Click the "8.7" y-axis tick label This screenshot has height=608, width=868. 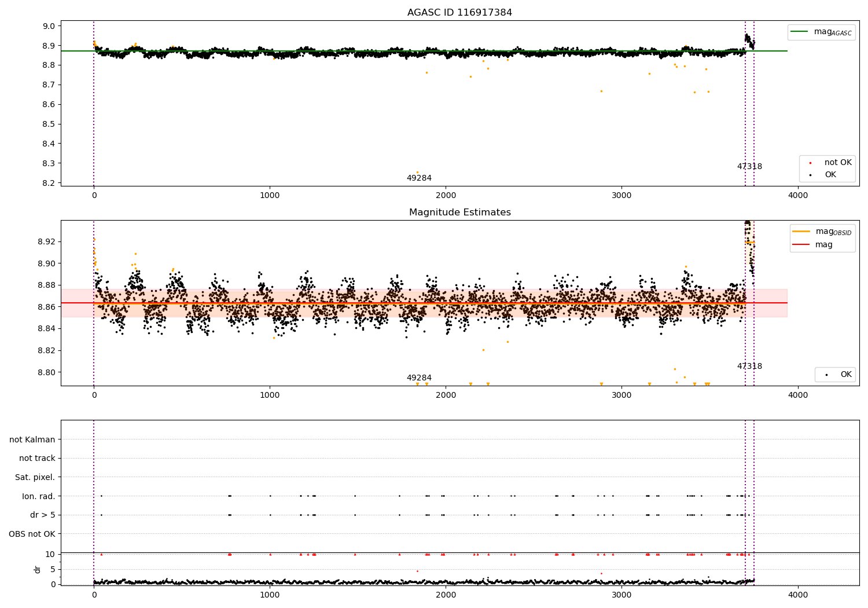tap(49, 85)
